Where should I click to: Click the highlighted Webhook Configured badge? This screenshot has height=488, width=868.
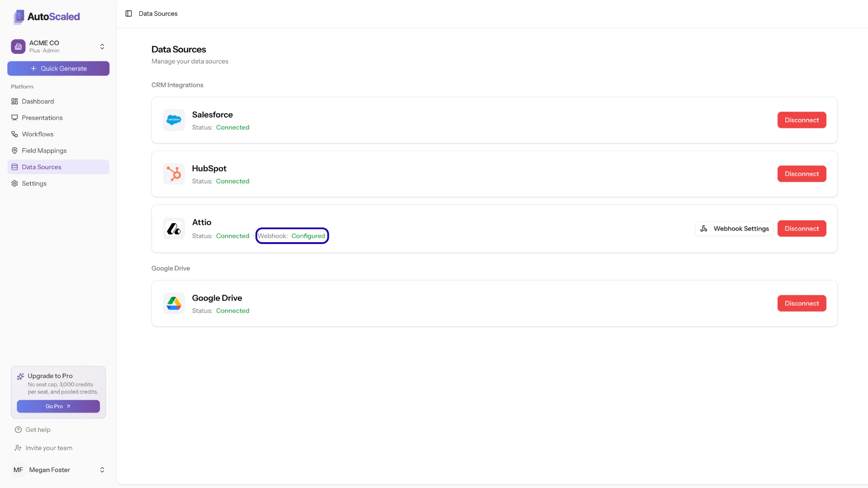(x=292, y=235)
